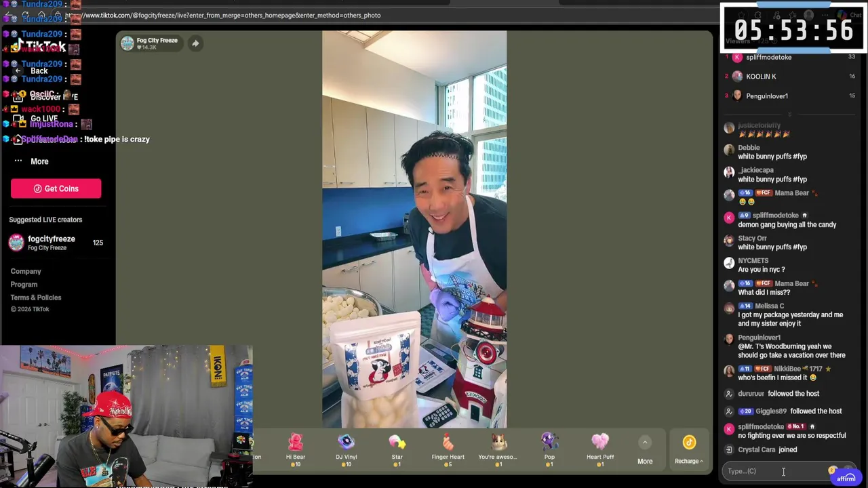Click Giggles89 followed the host message
Screen dimensions: 868x488
[x=790, y=411]
